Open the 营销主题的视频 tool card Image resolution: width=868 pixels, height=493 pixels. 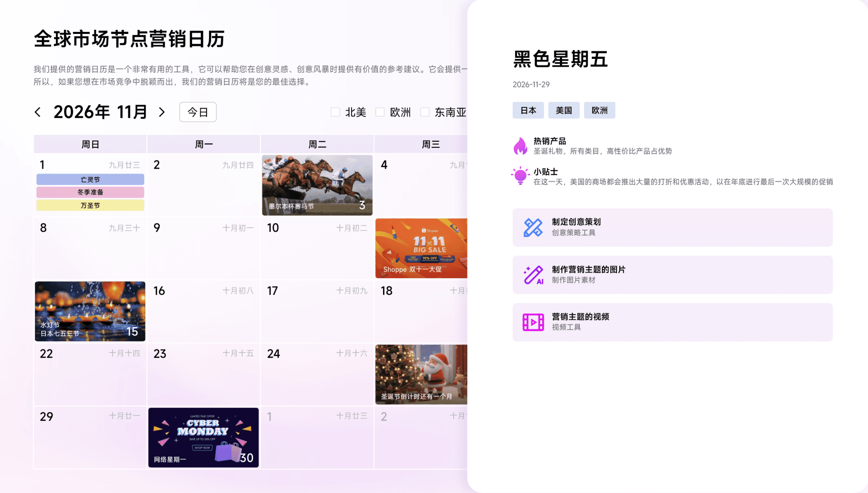coord(672,322)
